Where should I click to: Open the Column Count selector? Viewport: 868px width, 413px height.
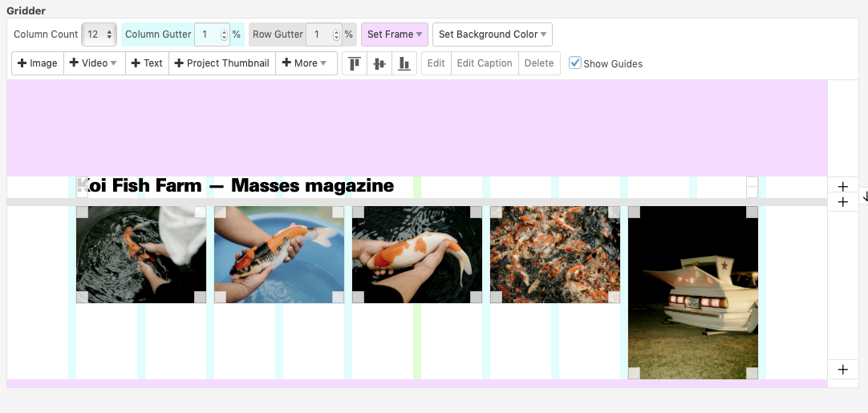pyautogui.click(x=100, y=34)
